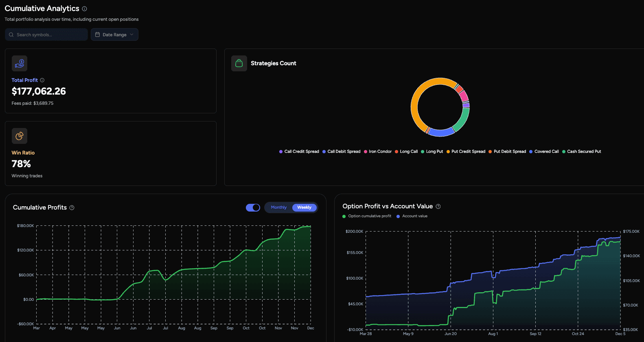Click the magnifier icon in the search box
Screen dimensions: 644x342
point(11,35)
